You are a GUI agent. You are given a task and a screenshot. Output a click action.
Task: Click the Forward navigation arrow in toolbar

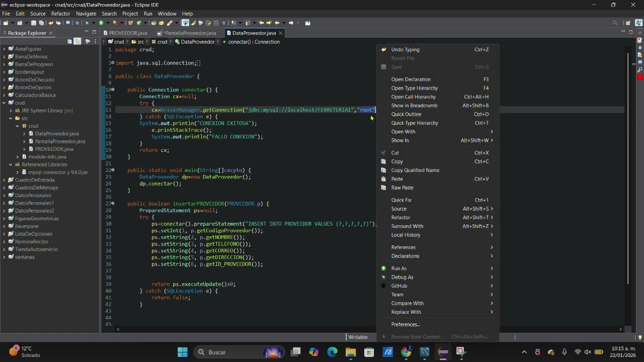291,23
